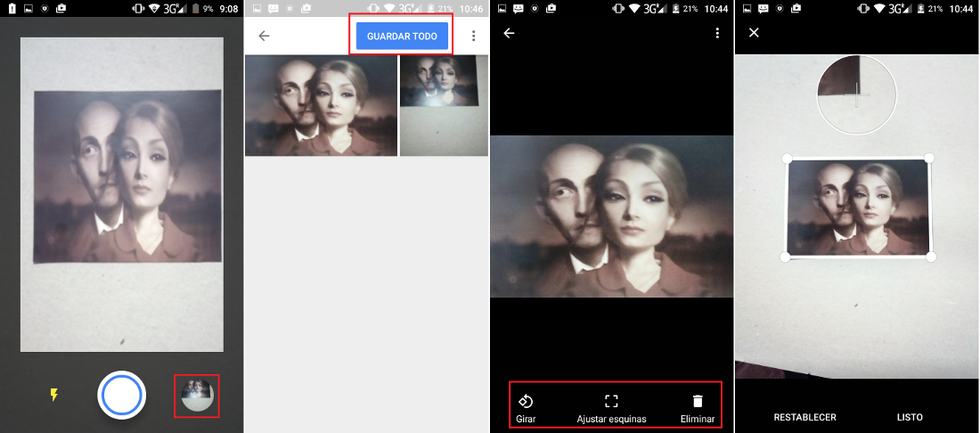Viewport: 980px width, 433px height.
Task: Tap RESTABLECER to reset corners
Action: pos(805,417)
